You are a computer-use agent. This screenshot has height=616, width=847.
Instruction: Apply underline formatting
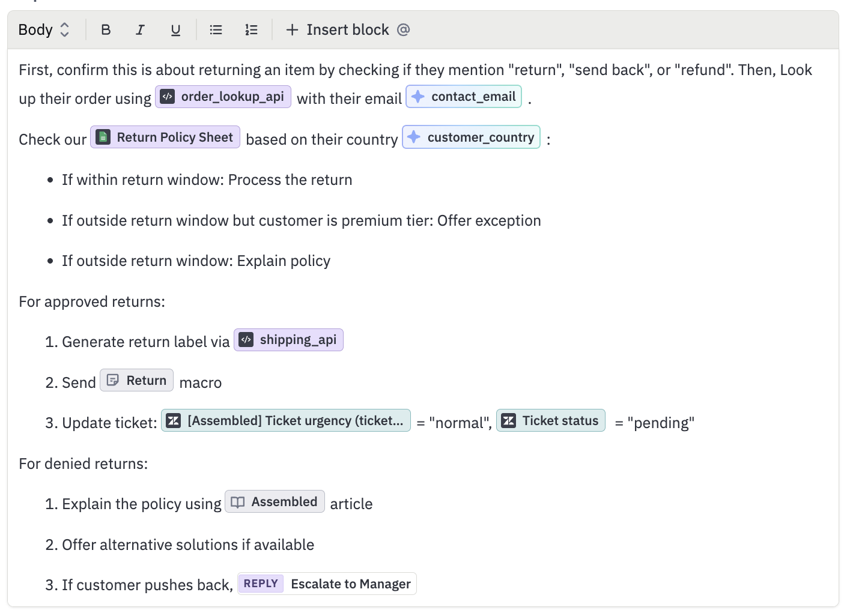175,29
